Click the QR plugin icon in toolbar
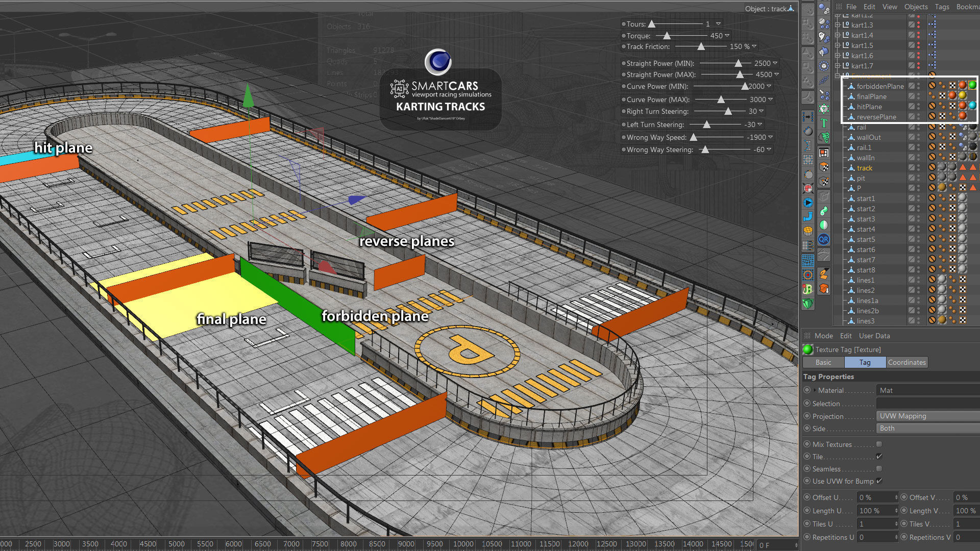 (x=823, y=240)
